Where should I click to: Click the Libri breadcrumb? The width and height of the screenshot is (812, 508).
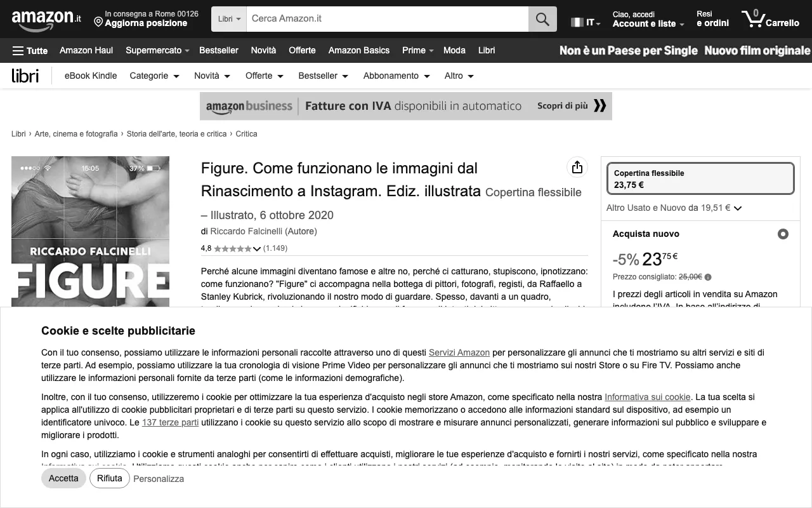[18, 134]
